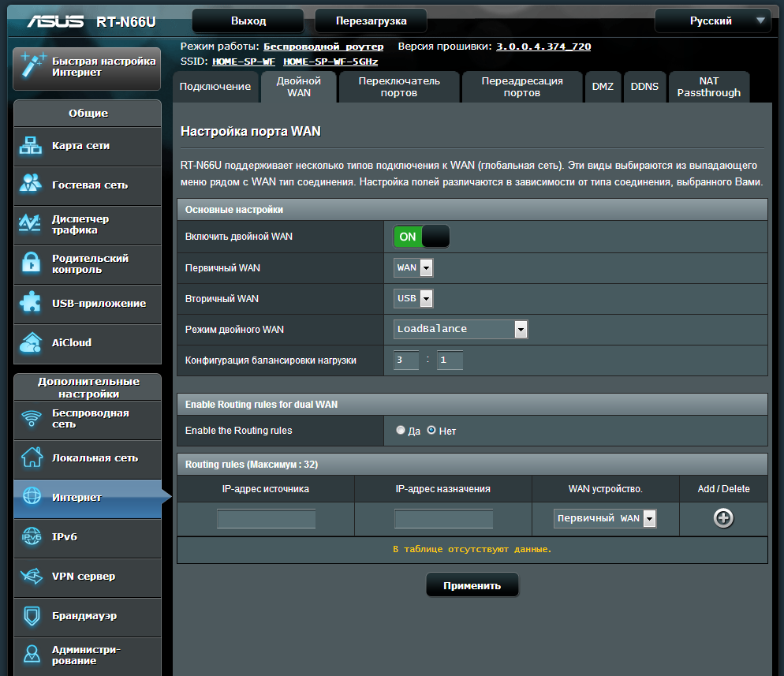Click the Гостевая сеть people icon
The image size is (784, 676).
pos(31,183)
